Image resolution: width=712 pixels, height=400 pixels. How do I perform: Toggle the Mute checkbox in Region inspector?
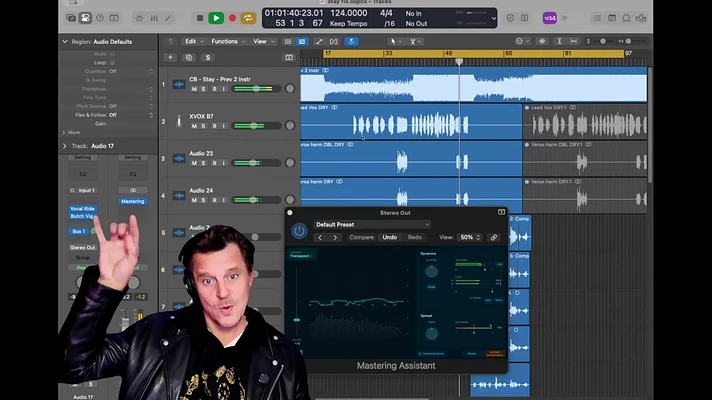(x=112, y=54)
